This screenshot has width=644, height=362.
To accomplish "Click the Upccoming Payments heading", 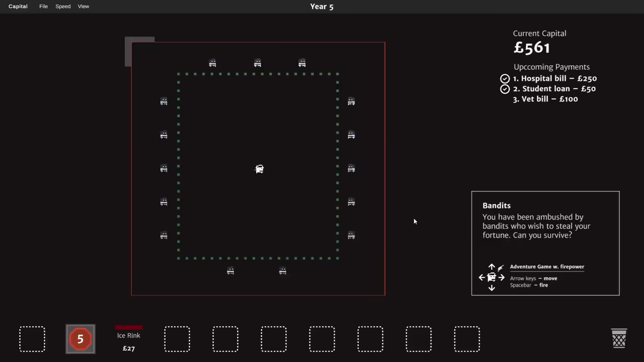I will click(552, 67).
